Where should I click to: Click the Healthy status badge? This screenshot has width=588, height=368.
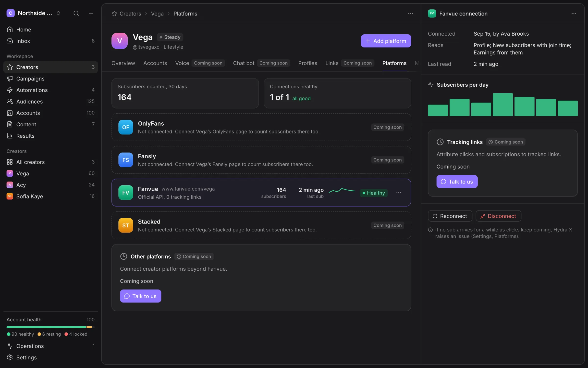click(374, 193)
